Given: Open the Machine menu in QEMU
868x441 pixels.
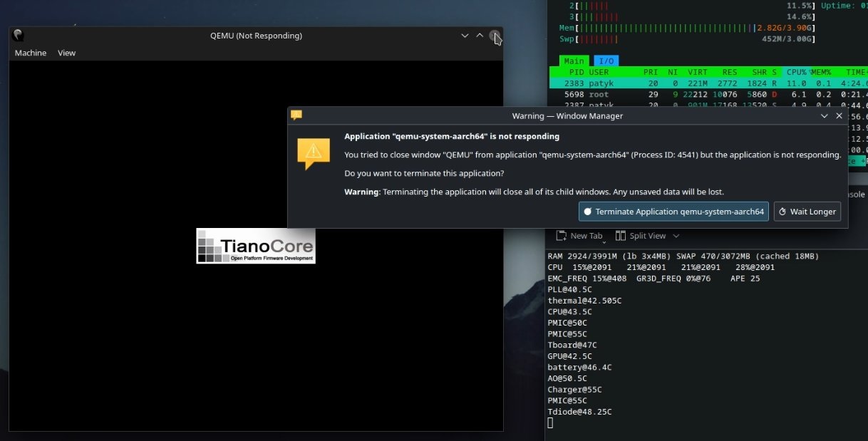Looking at the screenshot, I should tap(31, 53).
